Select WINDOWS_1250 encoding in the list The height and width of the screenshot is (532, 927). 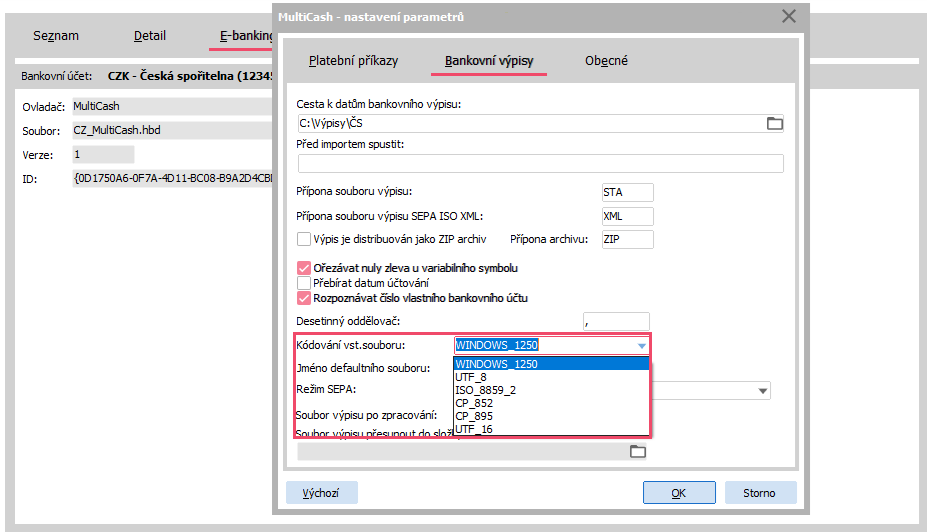[551, 364]
